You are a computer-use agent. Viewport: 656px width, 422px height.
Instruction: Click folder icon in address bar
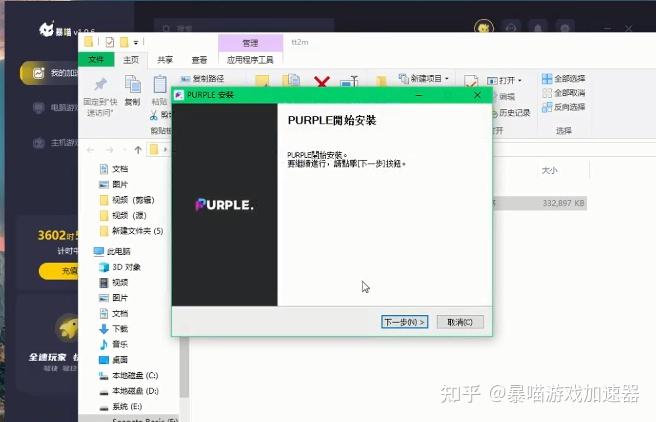click(154, 149)
